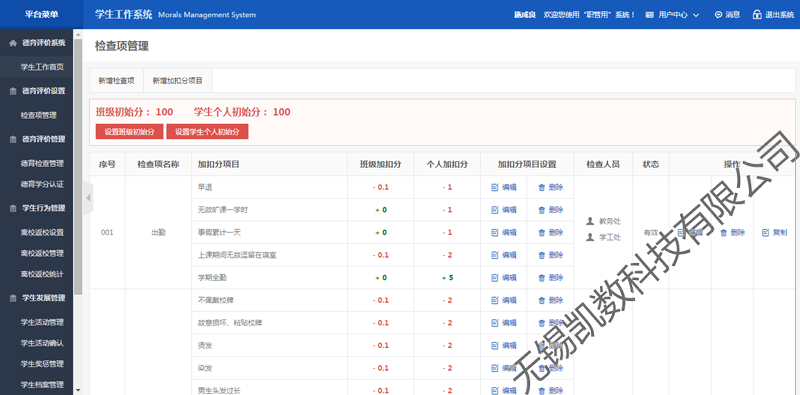Click the 染发 deduction item name
This screenshot has width=800, height=395.
pos(205,368)
